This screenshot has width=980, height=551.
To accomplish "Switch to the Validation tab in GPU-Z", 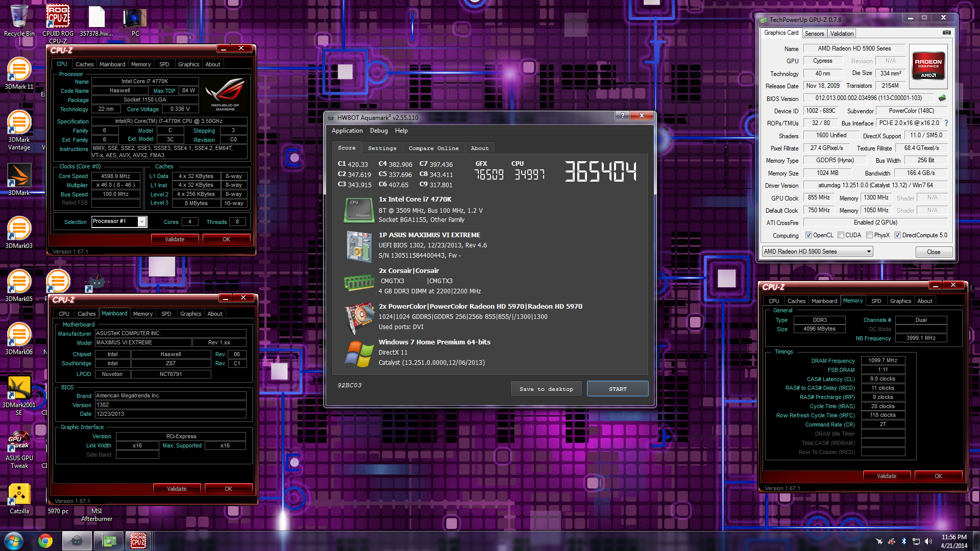I will point(842,34).
